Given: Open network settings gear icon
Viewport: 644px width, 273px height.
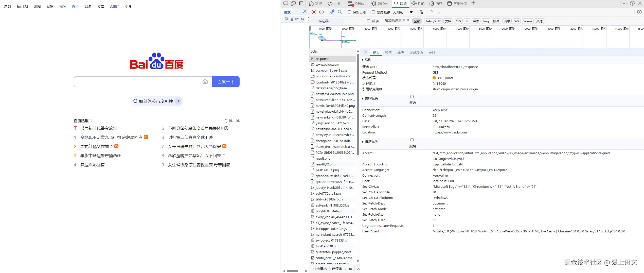Looking at the screenshot, I should (639, 12).
